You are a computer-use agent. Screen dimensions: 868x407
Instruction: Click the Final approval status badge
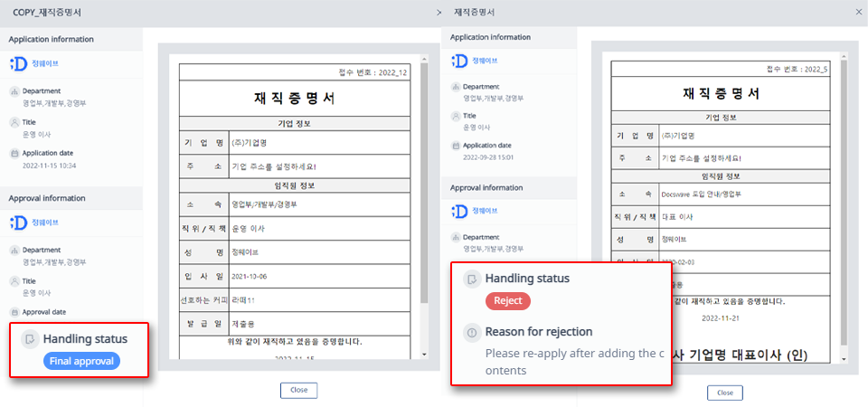(81, 362)
